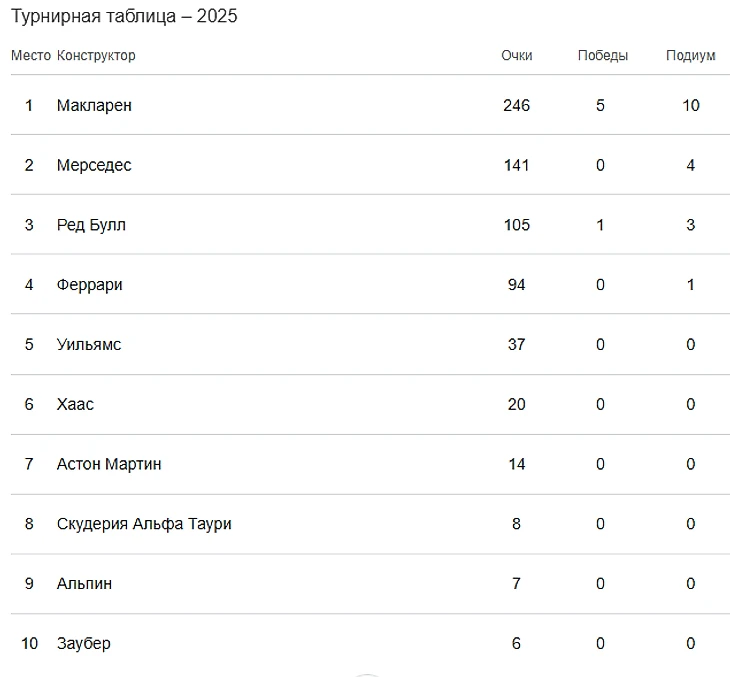Click the Очки column header
The width and height of the screenshot is (730, 677).
(x=516, y=56)
